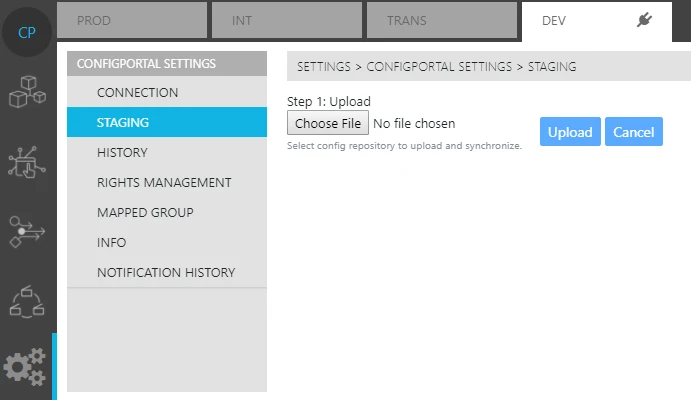
Task: Open the cubes module icon in sidebar
Action: coord(27,96)
